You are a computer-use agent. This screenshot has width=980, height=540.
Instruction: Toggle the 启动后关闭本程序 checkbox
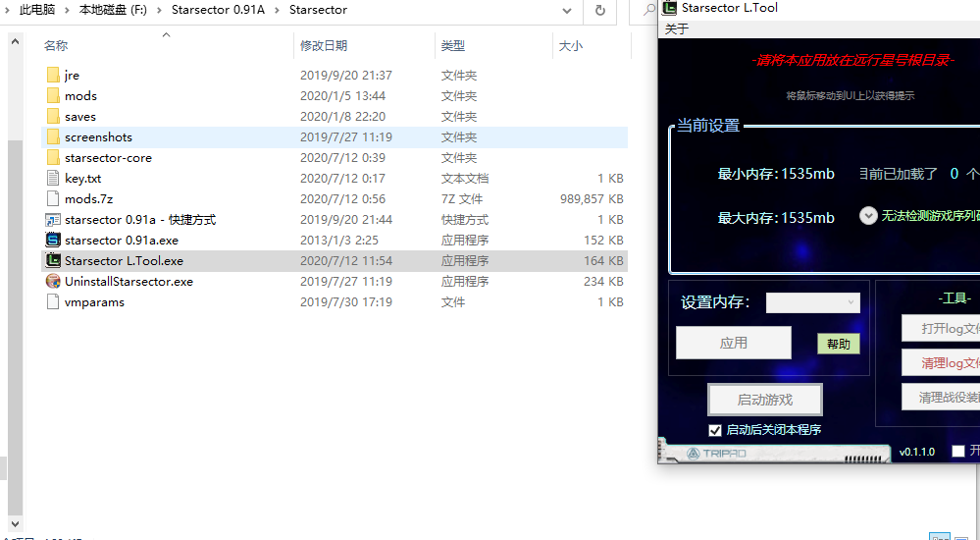pos(715,430)
